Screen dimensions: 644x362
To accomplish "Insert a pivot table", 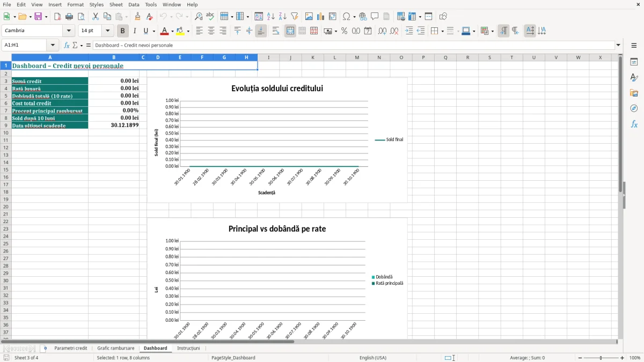I will [x=333, y=17].
